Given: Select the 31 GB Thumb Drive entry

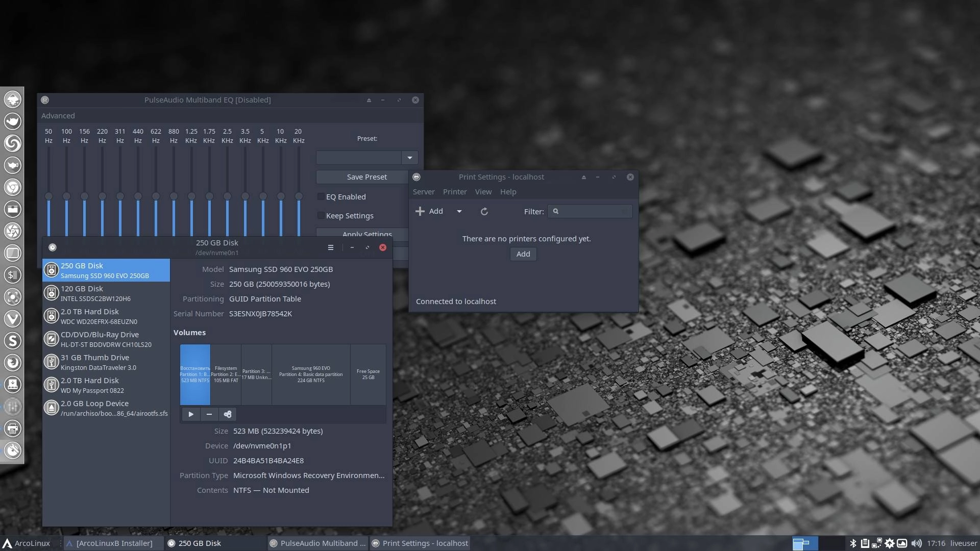Looking at the screenshot, I should [x=106, y=362].
